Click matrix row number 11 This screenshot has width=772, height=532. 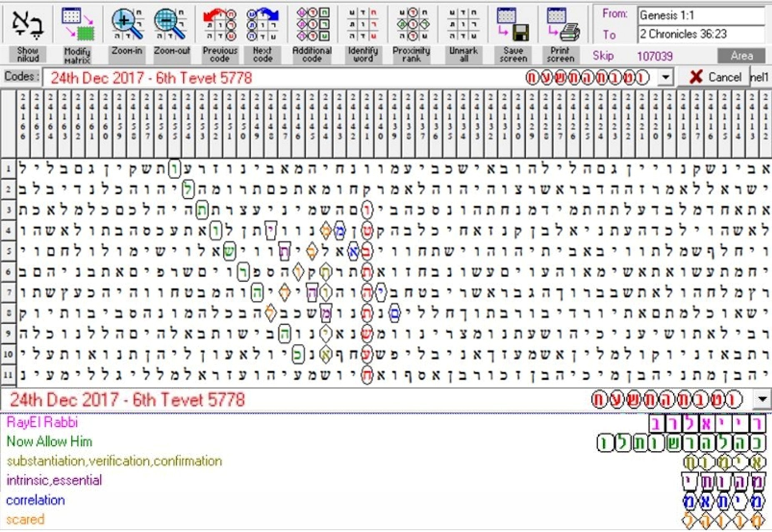(x=8, y=375)
